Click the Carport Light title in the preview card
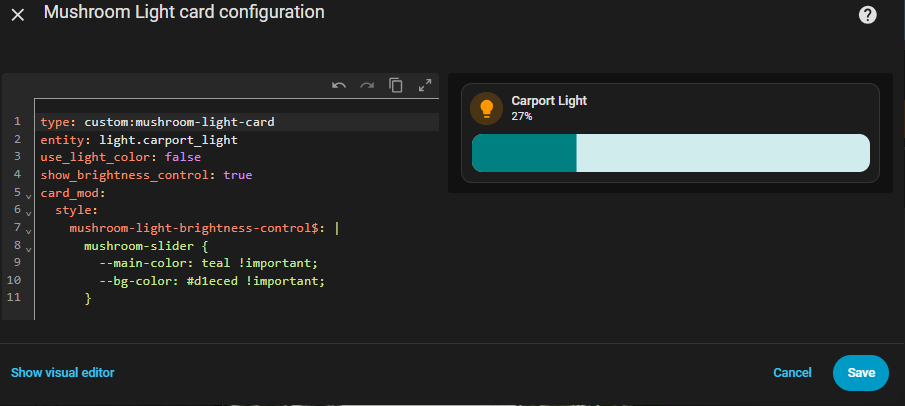Screen dimensions: 905x406 tap(548, 101)
